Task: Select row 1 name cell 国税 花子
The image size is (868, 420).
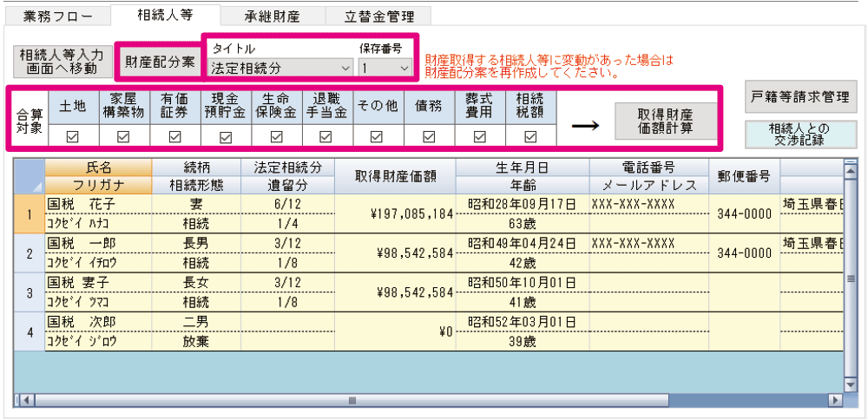Action: click(97, 204)
